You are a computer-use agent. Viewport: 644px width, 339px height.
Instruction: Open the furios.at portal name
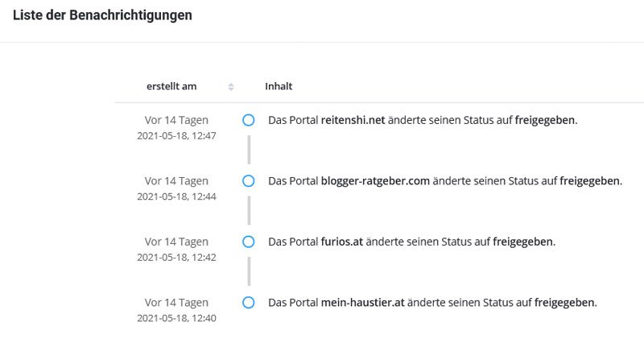[342, 242]
